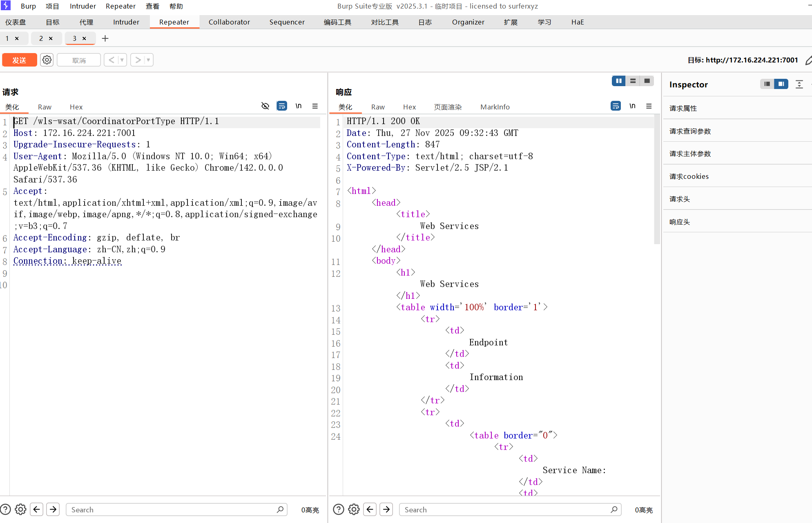Open the Collaborator tab

[x=229, y=22]
